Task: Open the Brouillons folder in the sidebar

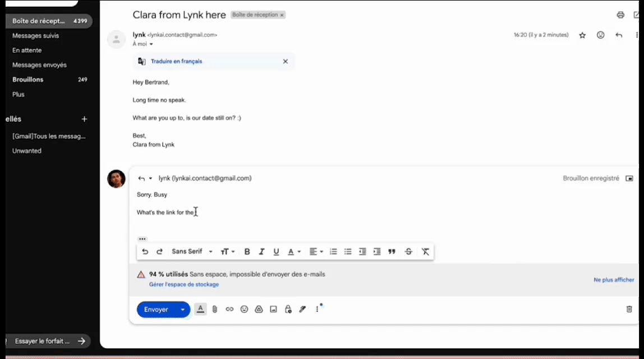Action: 27,79
